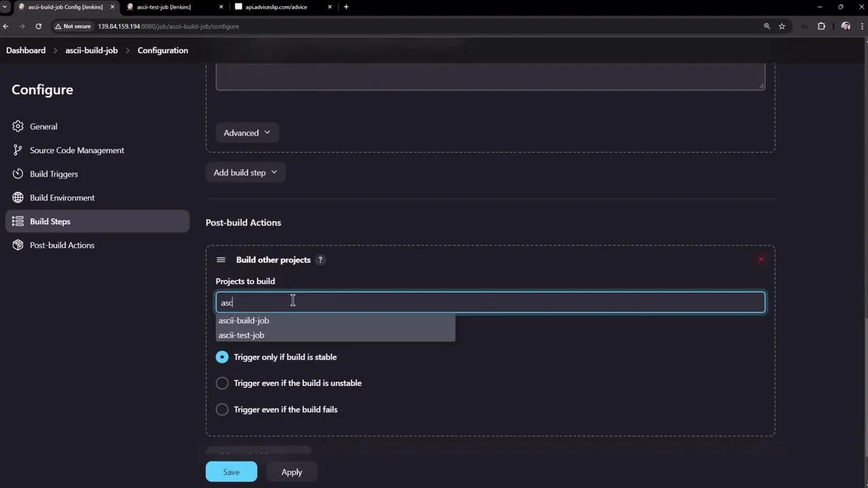Expand the Advanced section
Viewport: 868px width, 488px height.
246,132
